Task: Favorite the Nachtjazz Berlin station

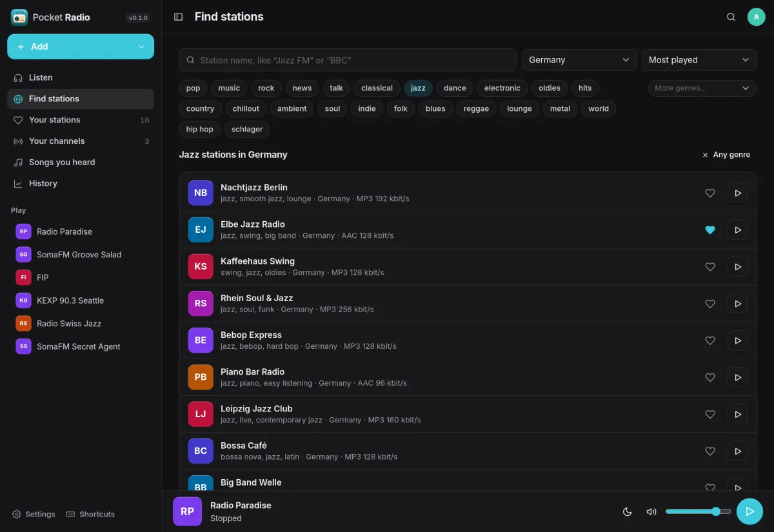Action: (x=710, y=193)
